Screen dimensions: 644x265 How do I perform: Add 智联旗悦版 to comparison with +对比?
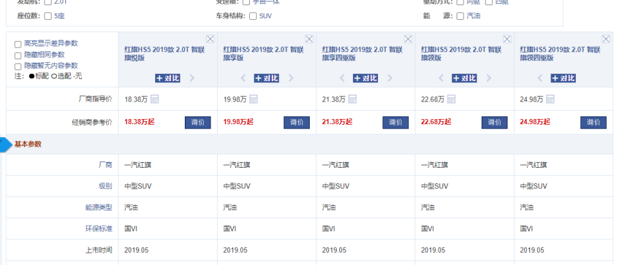[167, 78]
